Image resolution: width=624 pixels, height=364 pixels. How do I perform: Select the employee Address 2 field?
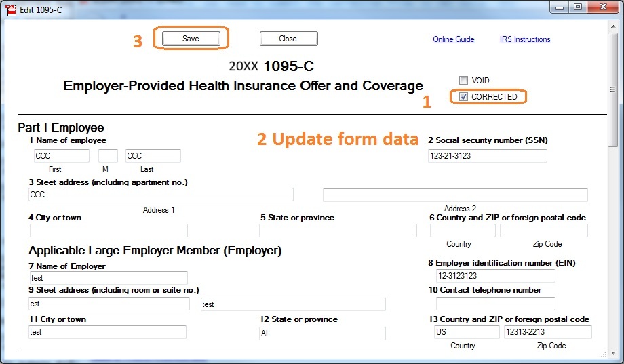[454, 195]
